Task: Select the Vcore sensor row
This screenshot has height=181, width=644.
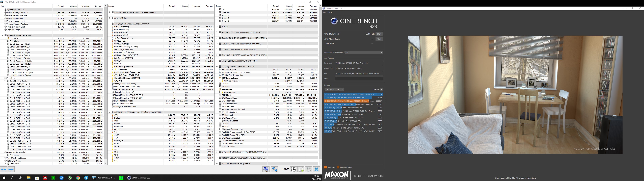Action: tap(163, 146)
